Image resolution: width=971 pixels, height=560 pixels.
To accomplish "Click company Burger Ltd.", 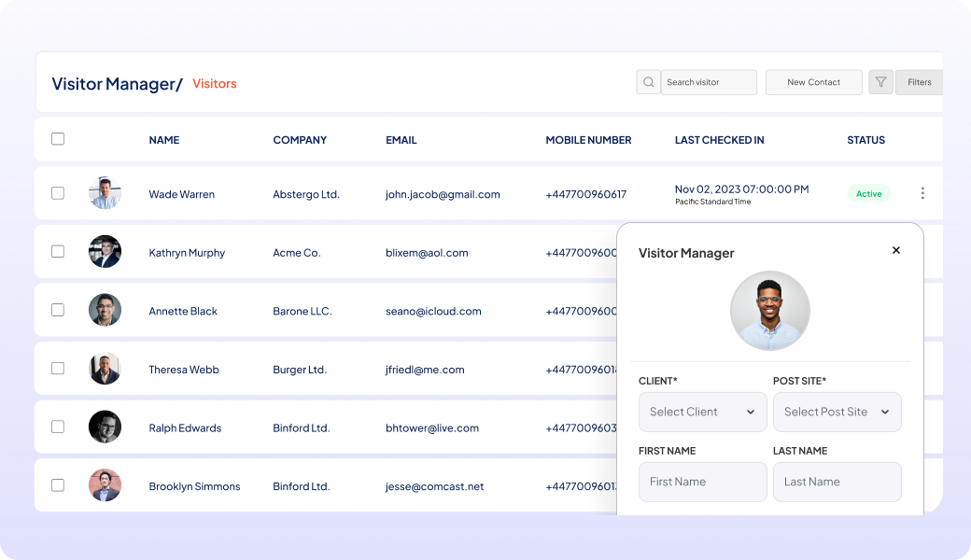I will tap(300, 370).
